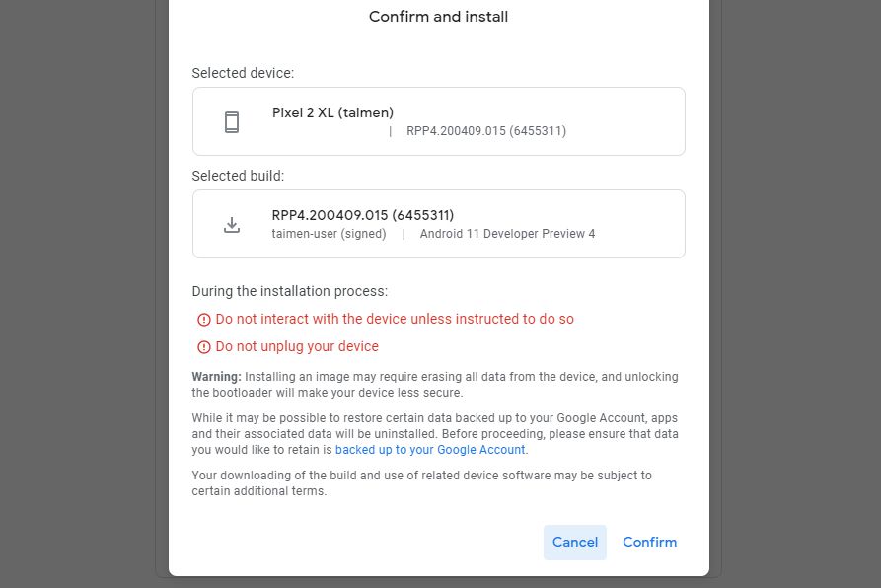
Task: Open the 'backed up to your Google Account' link
Action: click(430, 450)
